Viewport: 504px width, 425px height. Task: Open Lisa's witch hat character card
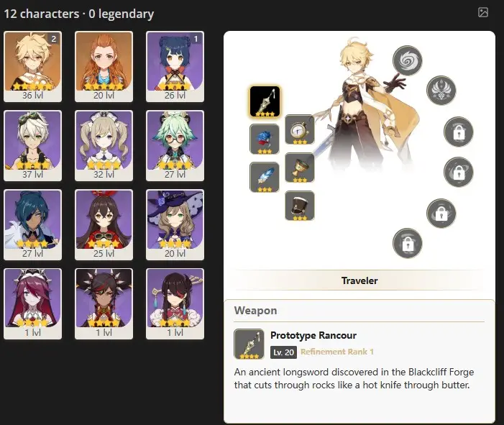click(x=175, y=224)
